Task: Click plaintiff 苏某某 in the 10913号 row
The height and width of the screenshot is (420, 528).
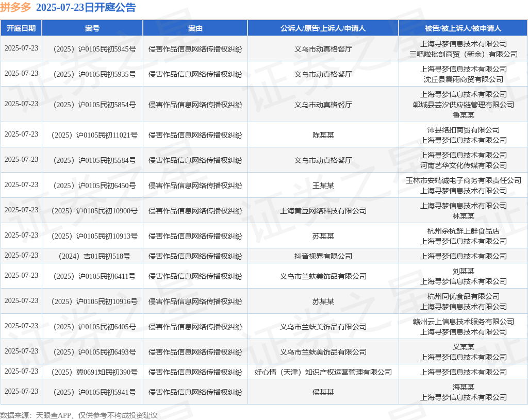Action: pyautogui.click(x=323, y=236)
